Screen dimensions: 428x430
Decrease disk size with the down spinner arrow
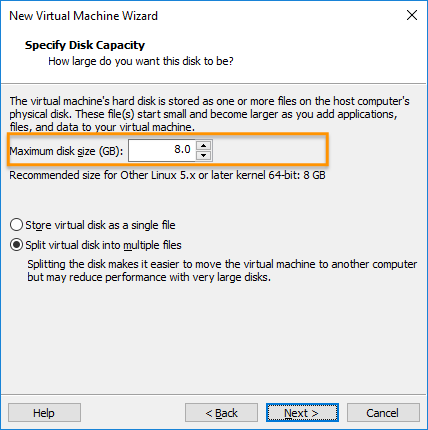pos(203,155)
